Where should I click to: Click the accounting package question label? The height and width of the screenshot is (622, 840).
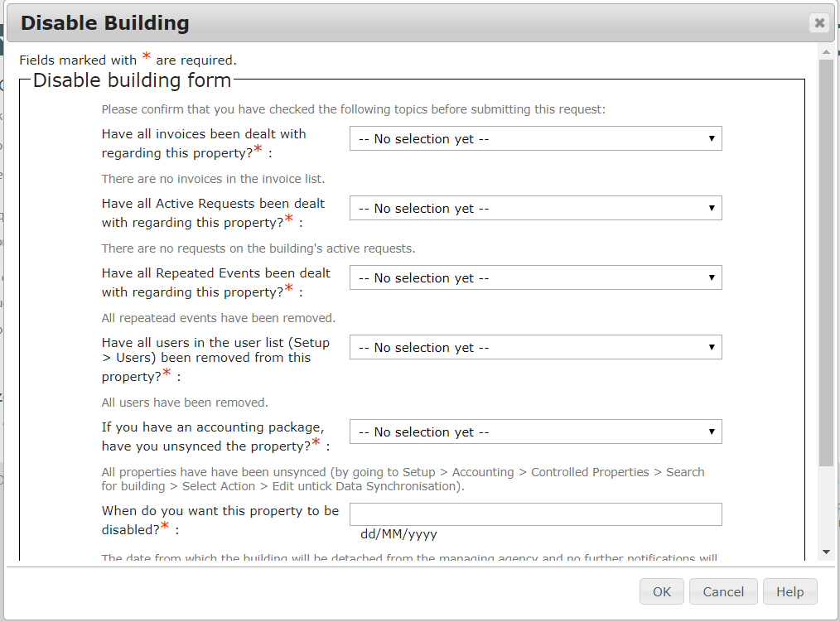[x=213, y=436]
